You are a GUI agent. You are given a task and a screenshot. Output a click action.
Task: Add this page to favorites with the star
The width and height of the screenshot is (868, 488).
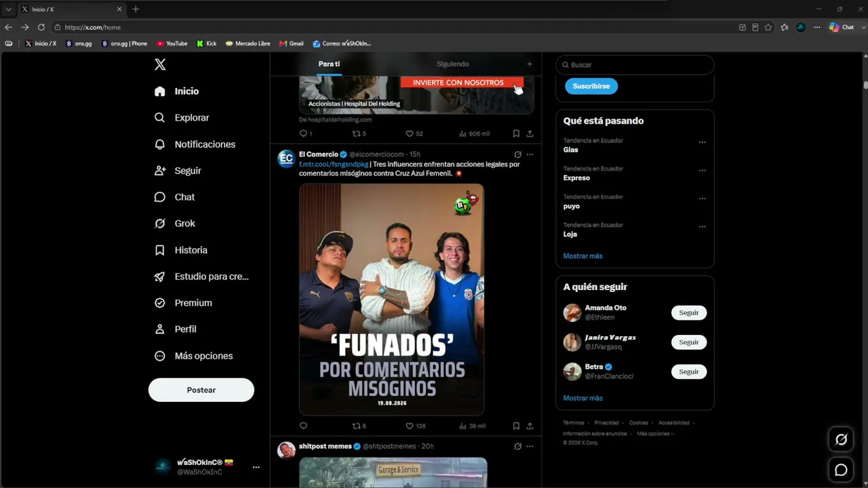[x=768, y=27]
